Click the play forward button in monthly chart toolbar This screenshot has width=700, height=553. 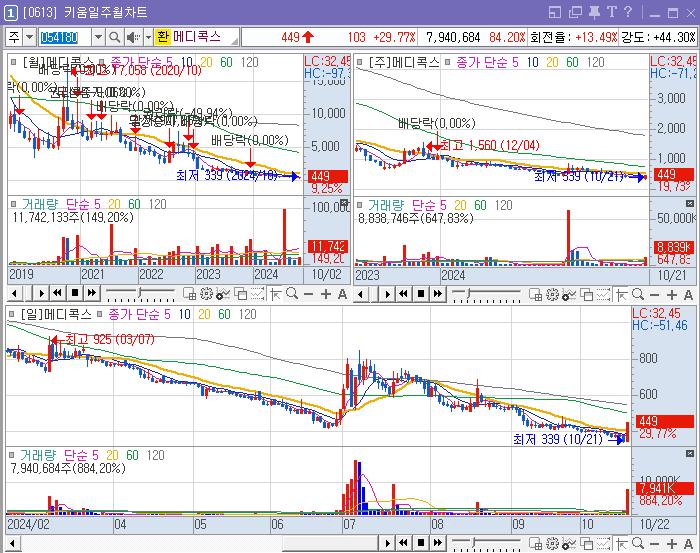coord(41,294)
